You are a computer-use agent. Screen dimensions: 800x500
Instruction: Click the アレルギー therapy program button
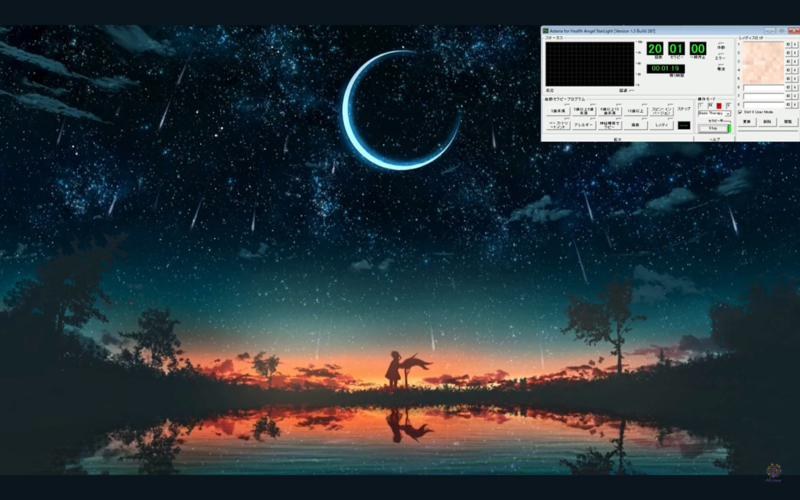coord(583,125)
